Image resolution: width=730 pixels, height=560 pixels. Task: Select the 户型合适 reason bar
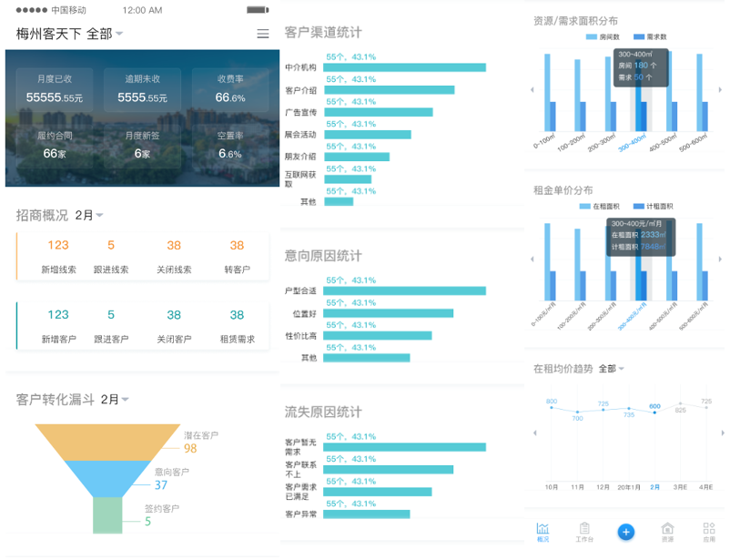coord(404,291)
